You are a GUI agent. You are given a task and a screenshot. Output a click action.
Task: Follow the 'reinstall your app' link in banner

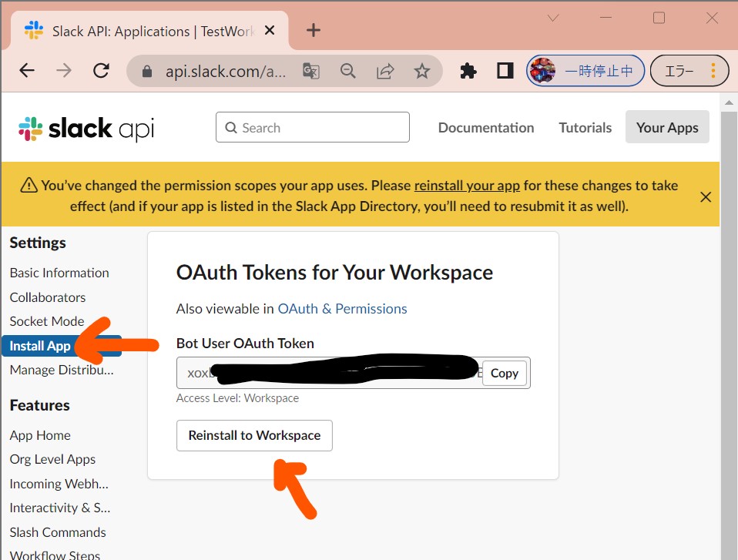[x=467, y=186]
